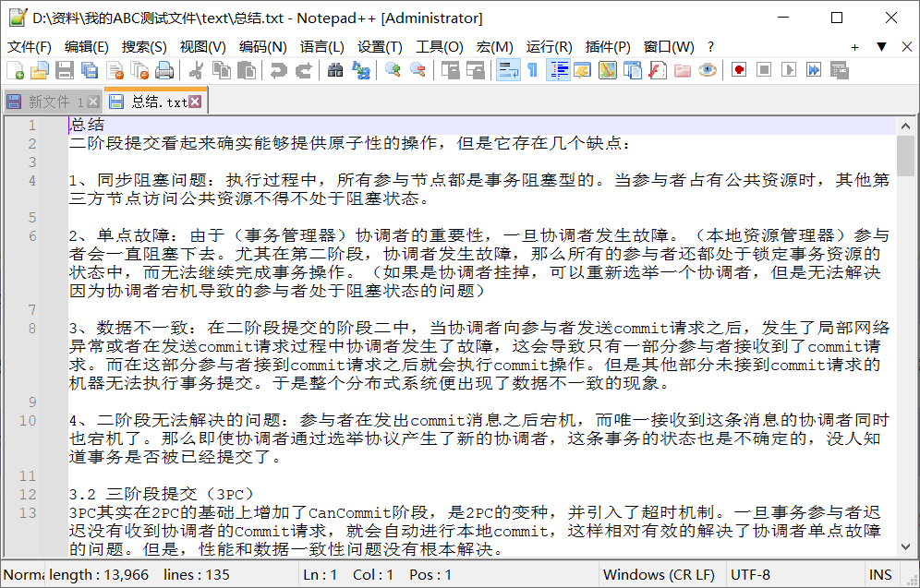Viewport: 920px width, 588px height.
Task: Toggle synchronized vertical scrolling icon
Action: point(450,70)
